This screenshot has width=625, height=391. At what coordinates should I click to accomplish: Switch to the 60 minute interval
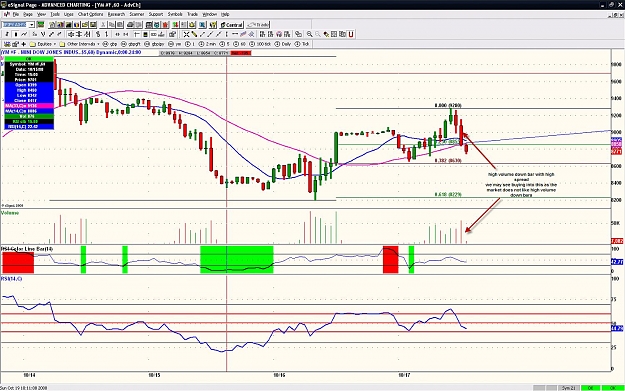[x=240, y=44]
